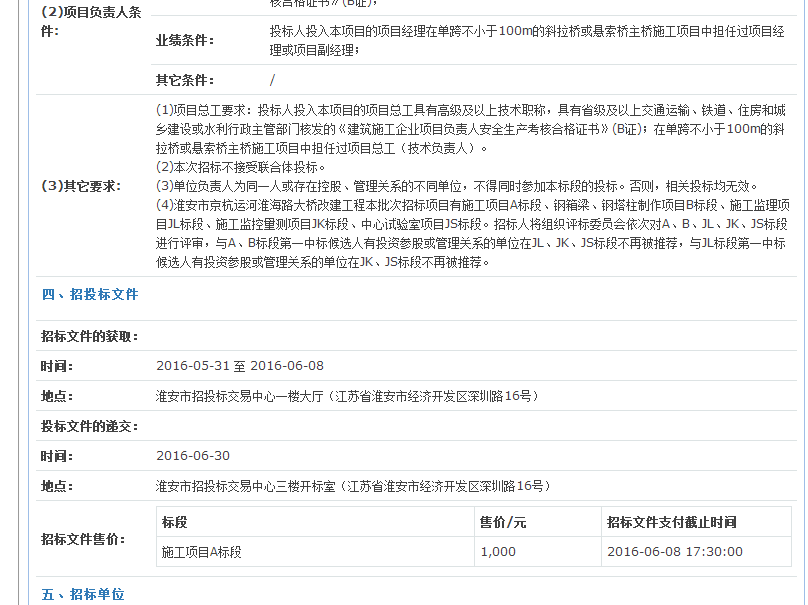Click the 售价/元 column header
The height and width of the screenshot is (605, 808).
(503, 522)
